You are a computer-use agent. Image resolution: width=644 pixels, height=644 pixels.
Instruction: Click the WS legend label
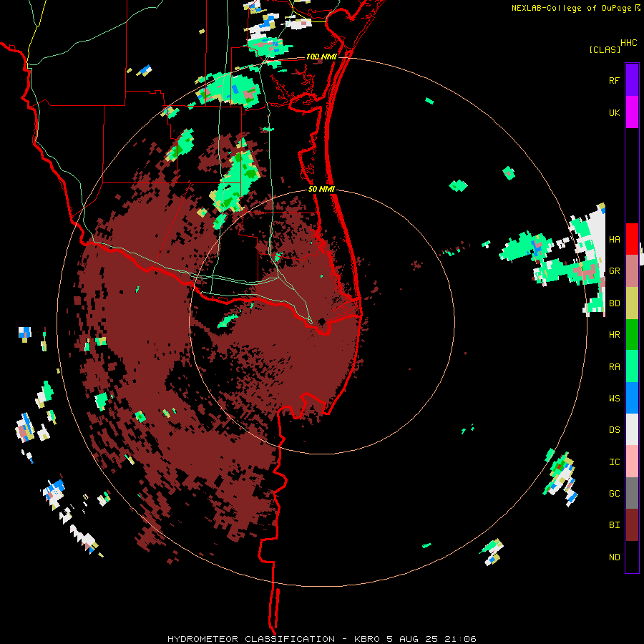[x=614, y=399]
